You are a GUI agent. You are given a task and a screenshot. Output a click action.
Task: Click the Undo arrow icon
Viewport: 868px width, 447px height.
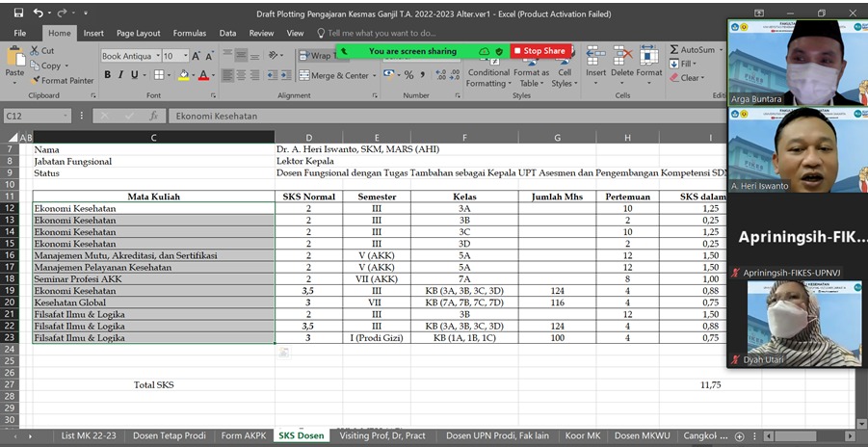pos(37,13)
